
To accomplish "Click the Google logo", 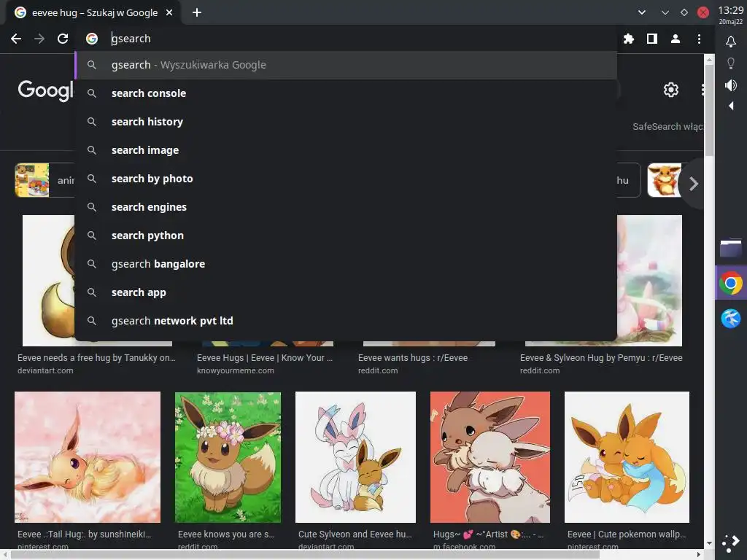I will pyautogui.click(x=46, y=90).
